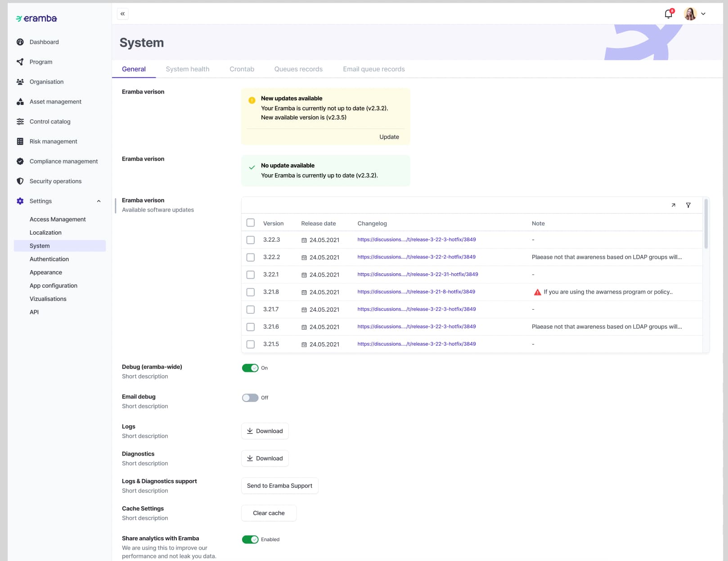728x561 pixels.
Task: Click the Settings gear icon
Action: 20,201
